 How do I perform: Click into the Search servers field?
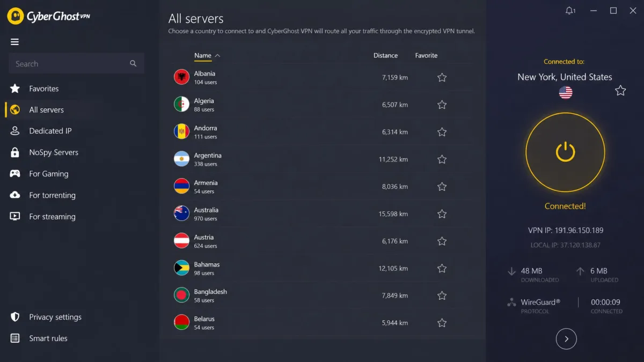[x=76, y=63]
